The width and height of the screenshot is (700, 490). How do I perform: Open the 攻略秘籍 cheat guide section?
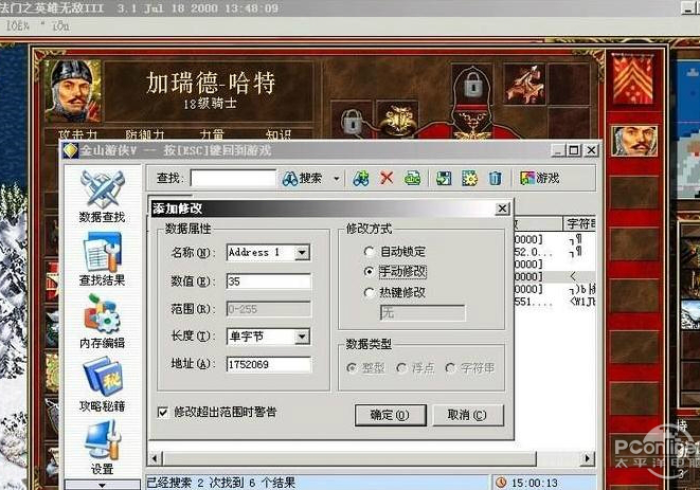[102, 384]
